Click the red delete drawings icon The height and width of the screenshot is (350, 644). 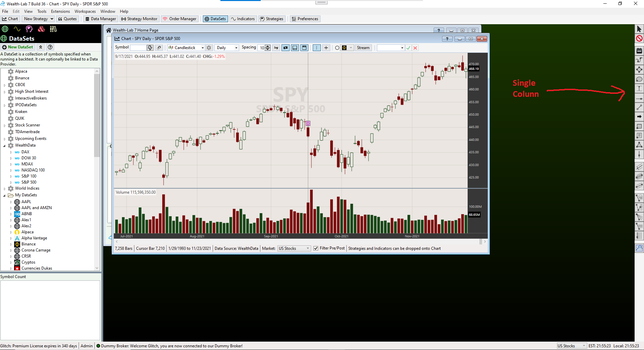pyautogui.click(x=639, y=39)
